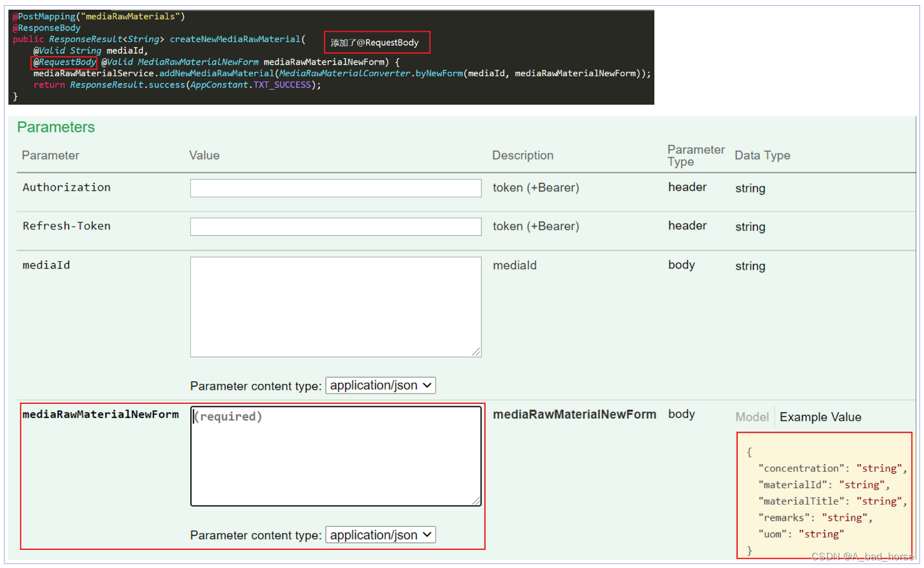Click "header" parameter type in Authorization row
This screenshot has height=568, width=924.
[687, 187]
